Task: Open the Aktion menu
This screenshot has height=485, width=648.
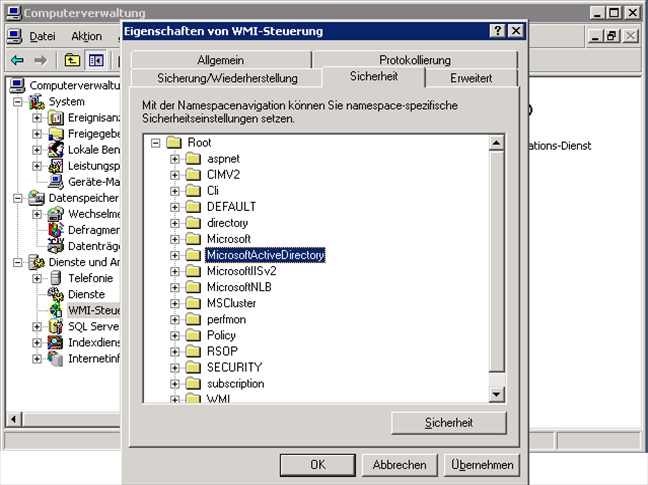Action: click(x=86, y=36)
